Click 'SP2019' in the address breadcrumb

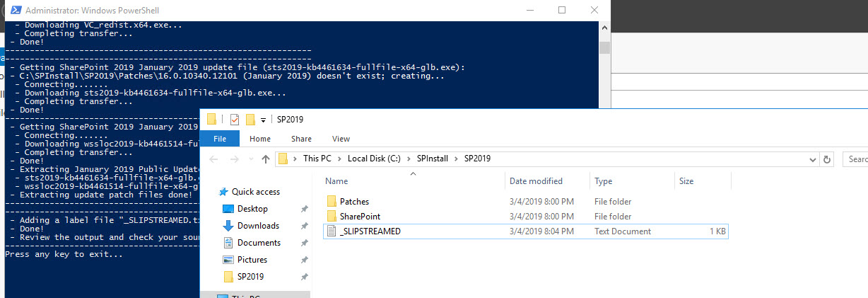point(477,159)
